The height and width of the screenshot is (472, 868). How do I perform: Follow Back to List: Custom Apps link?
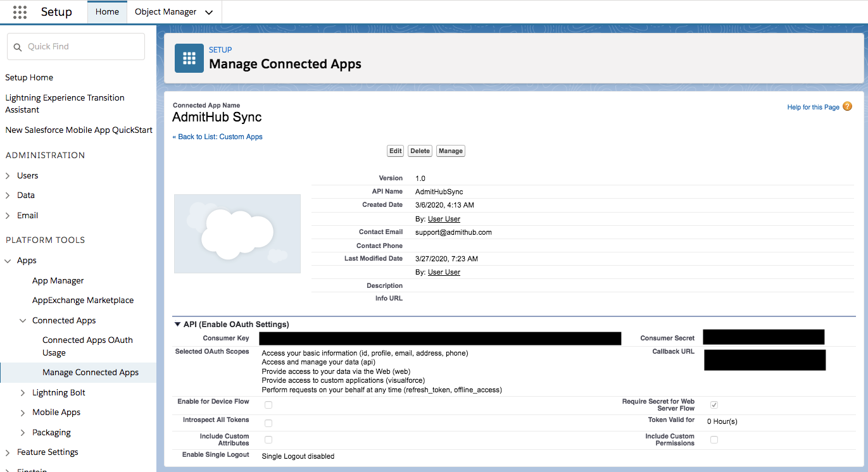click(x=217, y=137)
